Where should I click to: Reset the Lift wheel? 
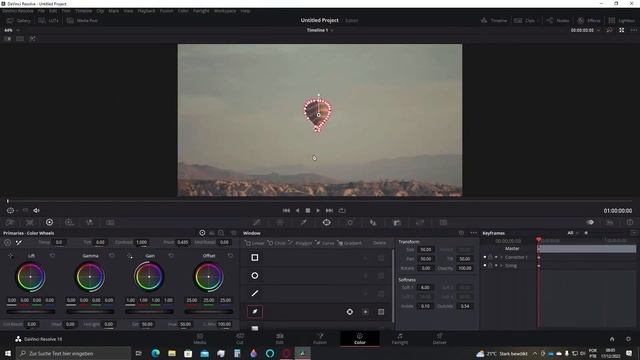click(52, 256)
